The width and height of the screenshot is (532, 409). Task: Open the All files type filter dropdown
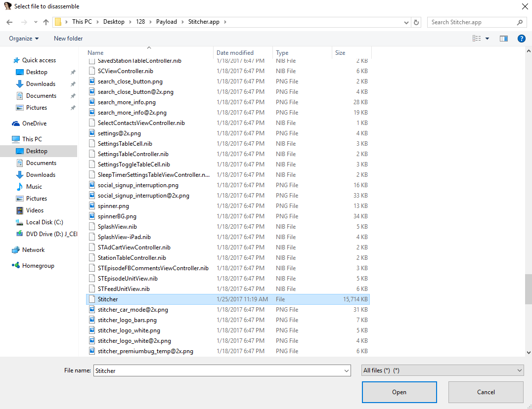[x=443, y=370]
